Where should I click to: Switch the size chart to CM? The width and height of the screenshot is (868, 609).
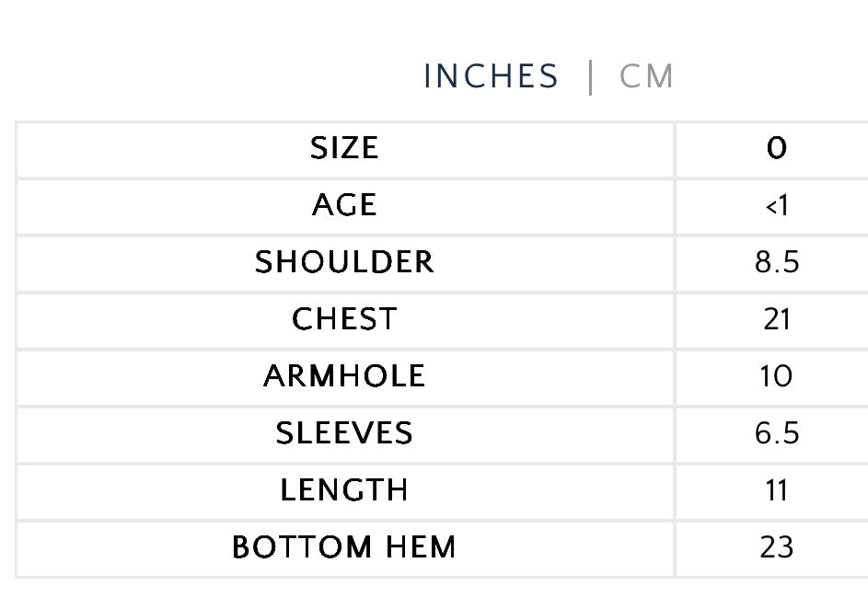point(646,77)
